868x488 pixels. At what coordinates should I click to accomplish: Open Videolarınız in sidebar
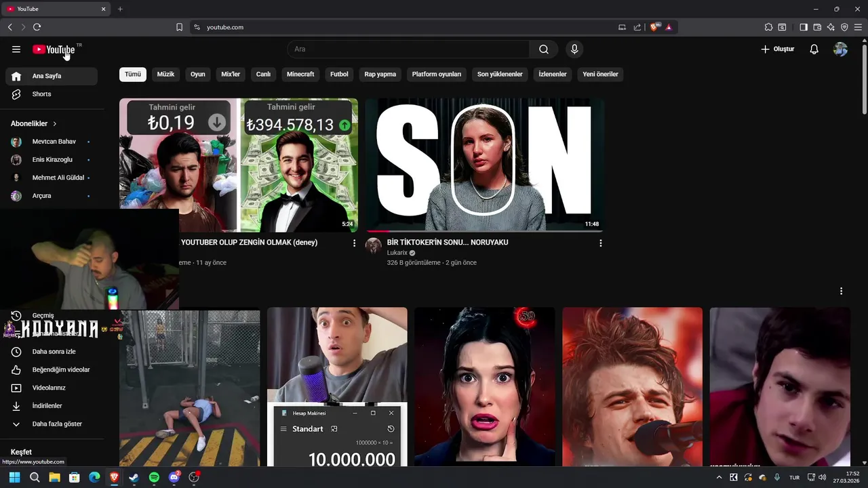pos(52,388)
